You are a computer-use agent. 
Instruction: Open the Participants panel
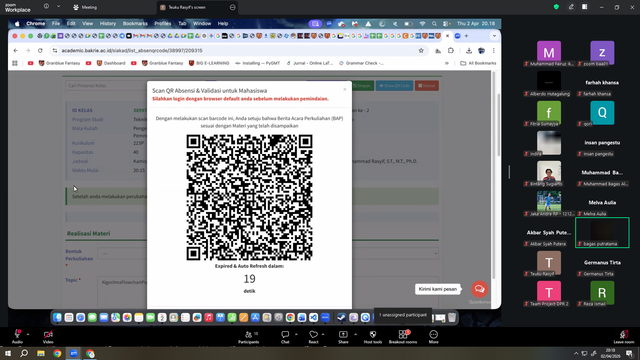(x=249, y=336)
